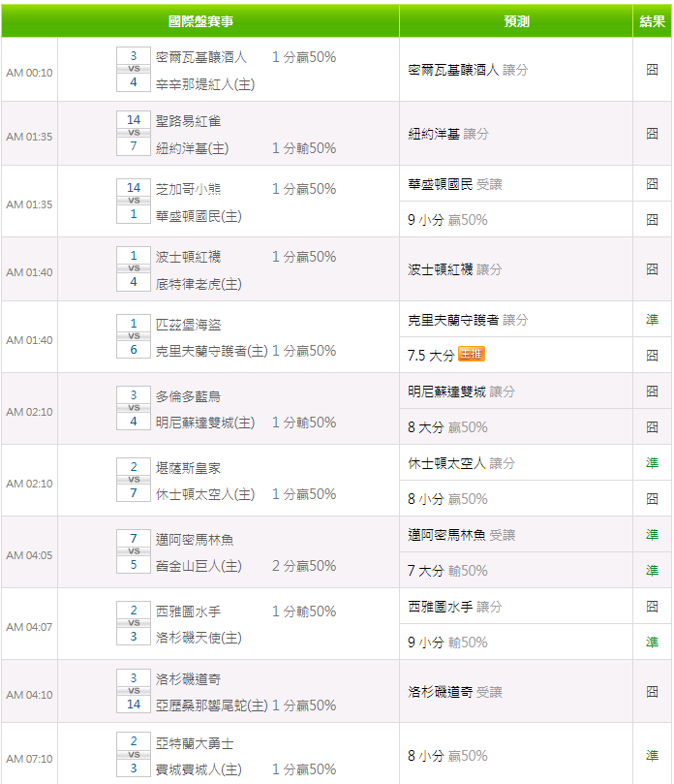Open the 多倫多藍鳥 team link
The height and width of the screenshot is (784, 674).
188,396
